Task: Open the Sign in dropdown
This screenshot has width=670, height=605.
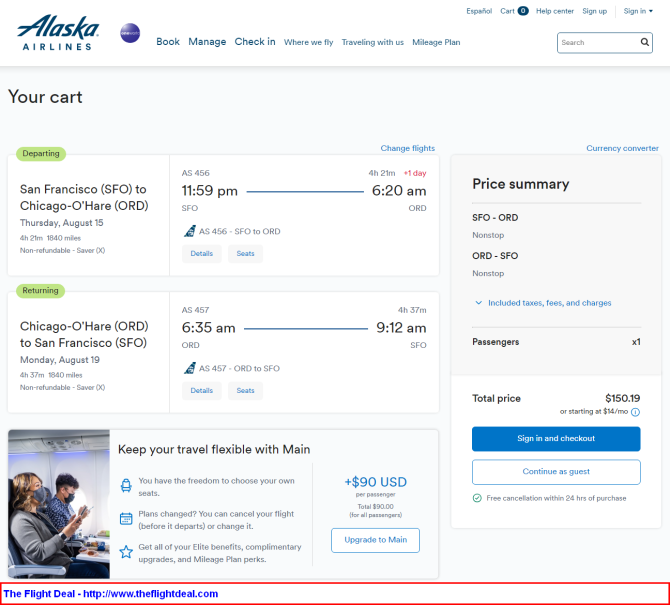Action: tap(638, 11)
